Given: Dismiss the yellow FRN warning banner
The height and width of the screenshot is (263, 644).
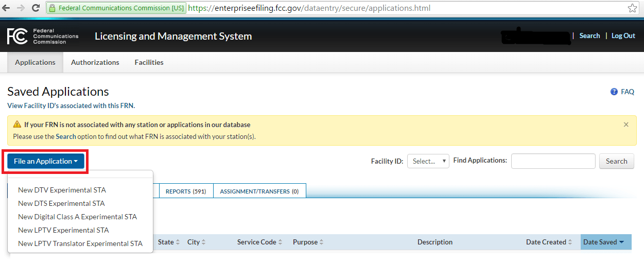Looking at the screenshot, I should 626,125.
